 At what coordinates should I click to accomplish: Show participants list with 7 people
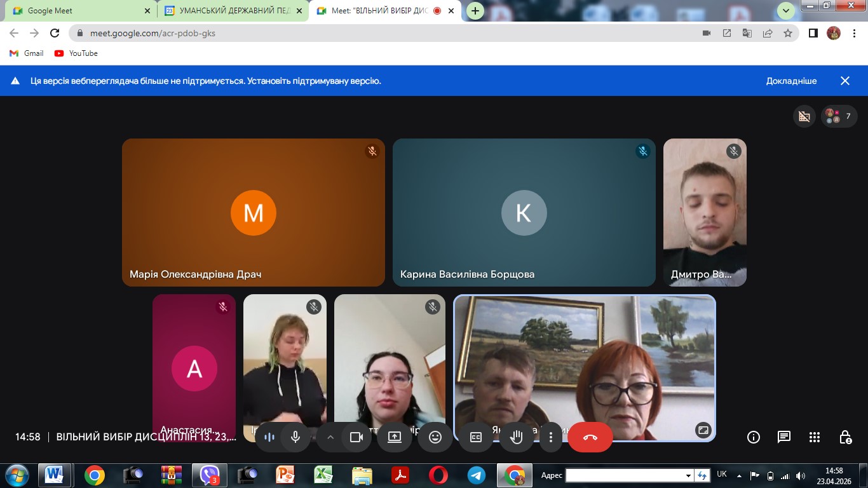[839, 116]
